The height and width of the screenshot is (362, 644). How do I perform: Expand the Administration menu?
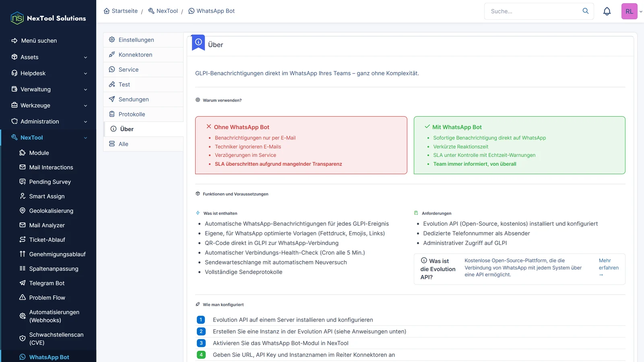(48, 121)
